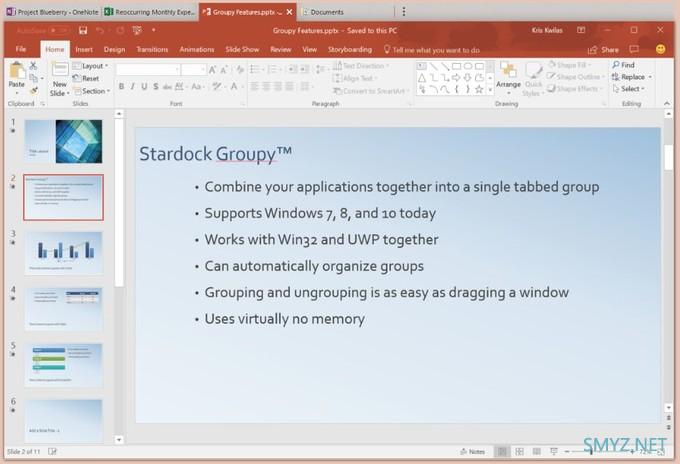Image resolution: width=680 pixels, height=464 pixels.
Task: Click the Start From Beginning presentation icon
Action: [137, 30]
